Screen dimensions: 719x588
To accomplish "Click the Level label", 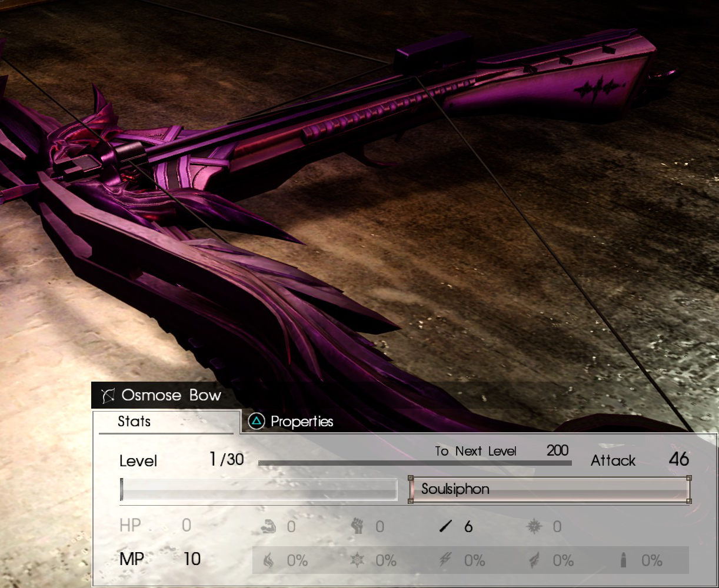I will 138,461.
